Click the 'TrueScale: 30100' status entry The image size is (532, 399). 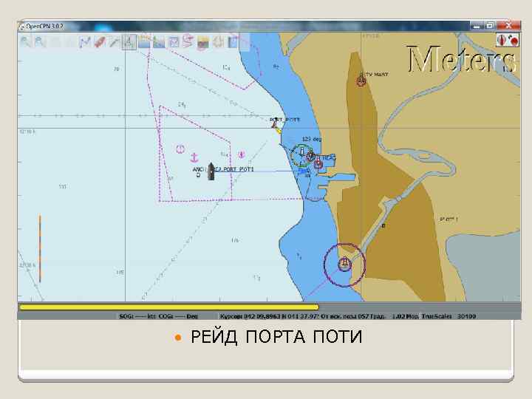tap(449, 316)
